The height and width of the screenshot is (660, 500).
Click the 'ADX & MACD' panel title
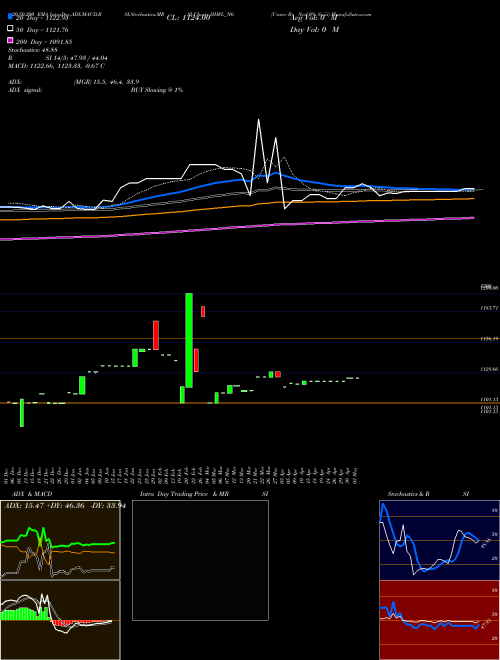point(32,494)
